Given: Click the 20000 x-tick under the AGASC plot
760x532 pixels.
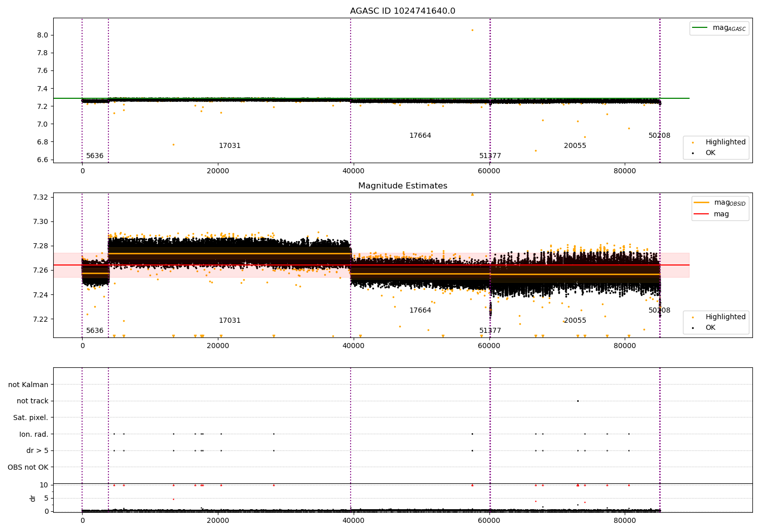Looking at the screenshot, I should tap(218, 171).
